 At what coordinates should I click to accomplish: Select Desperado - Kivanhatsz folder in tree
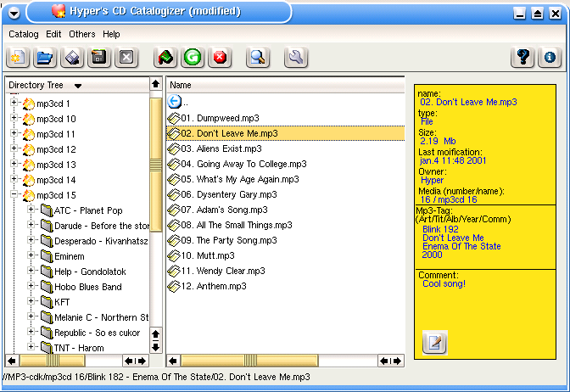101,241
